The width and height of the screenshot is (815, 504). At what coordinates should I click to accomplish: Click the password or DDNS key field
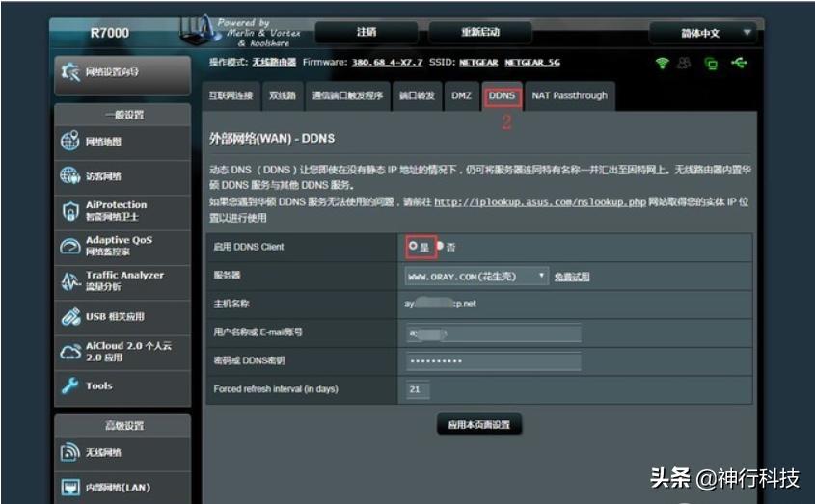(x=493, y=361)
